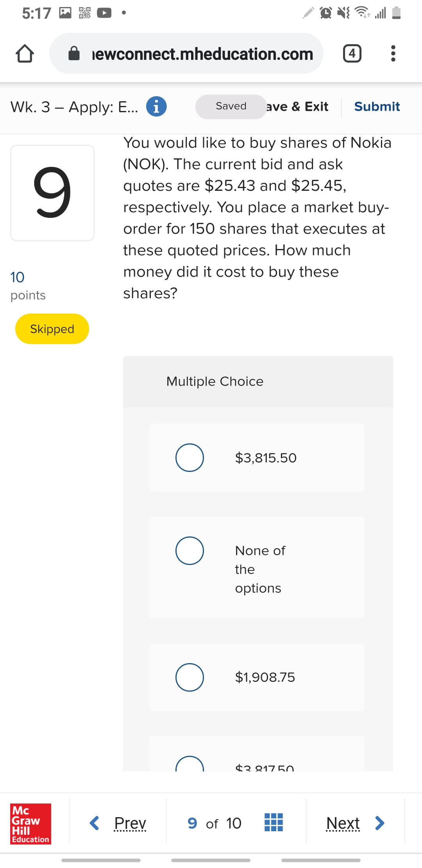
Task: Click the blue assignment info icon
Action: 156,106
